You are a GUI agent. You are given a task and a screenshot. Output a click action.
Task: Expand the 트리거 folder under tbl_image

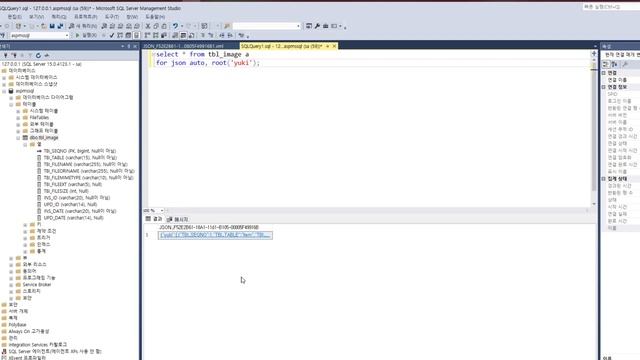point(25,238)
